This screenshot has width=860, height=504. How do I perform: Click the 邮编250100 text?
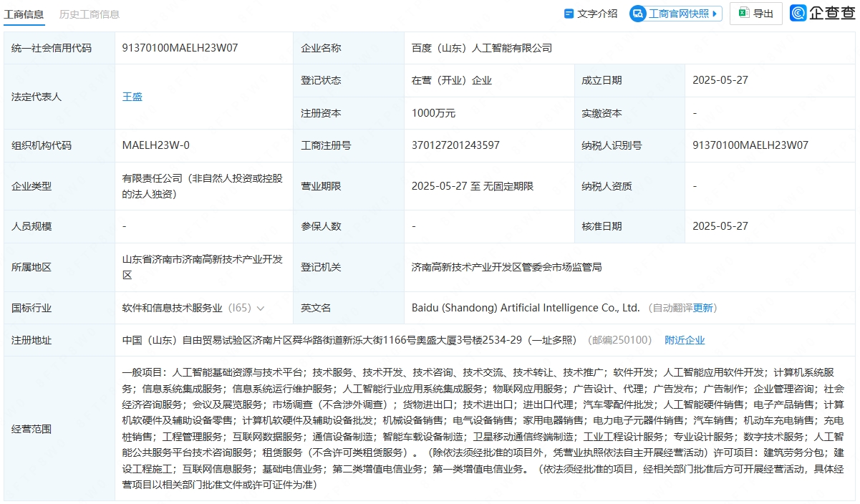click(619, 340)
